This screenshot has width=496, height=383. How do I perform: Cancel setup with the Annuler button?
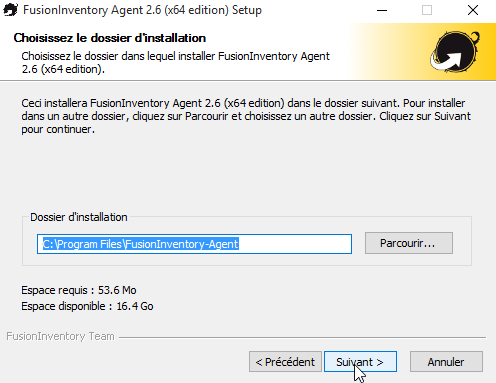(x=446, y=362)
